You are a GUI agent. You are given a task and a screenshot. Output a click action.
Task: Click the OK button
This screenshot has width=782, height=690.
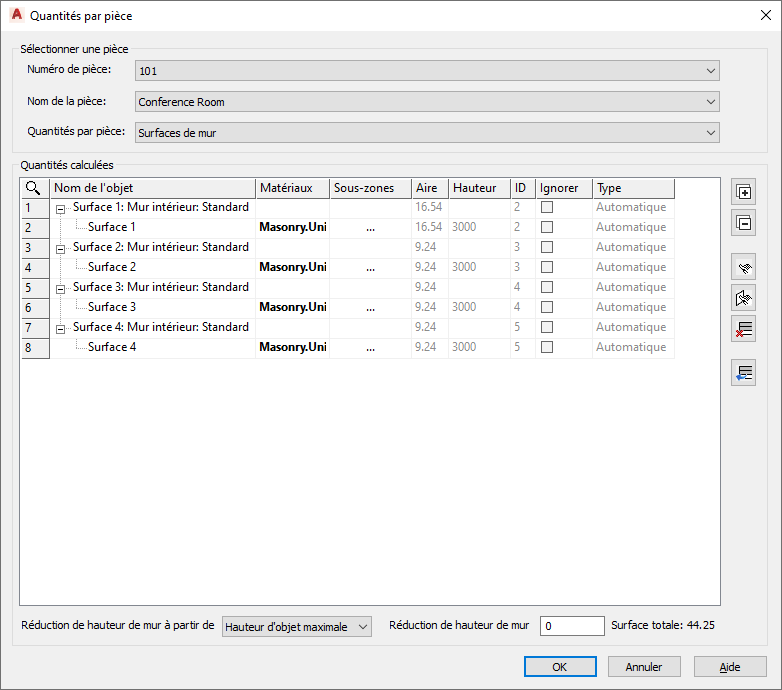[x=560, y=667]
